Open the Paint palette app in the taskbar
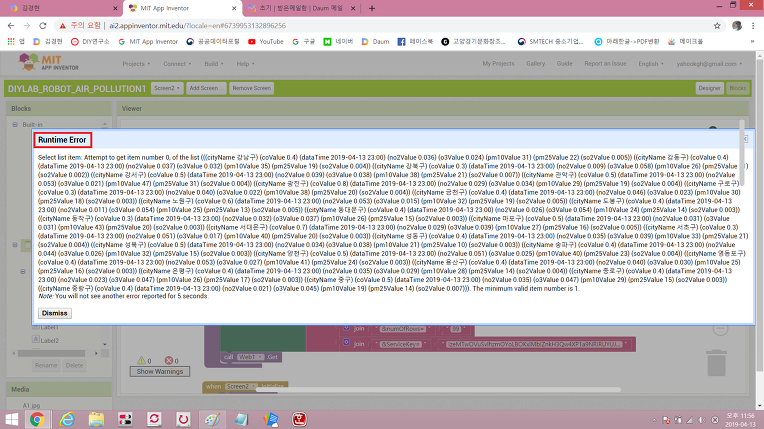Screen dimensions: 764x429 tap(212, 419)
